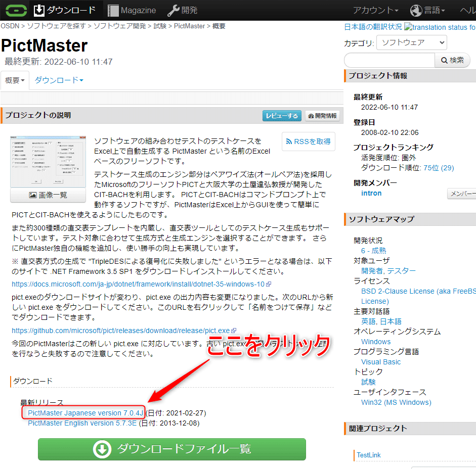Open the github pict.exe download link
The image size is (476, 469).
(x=120, y=331)
